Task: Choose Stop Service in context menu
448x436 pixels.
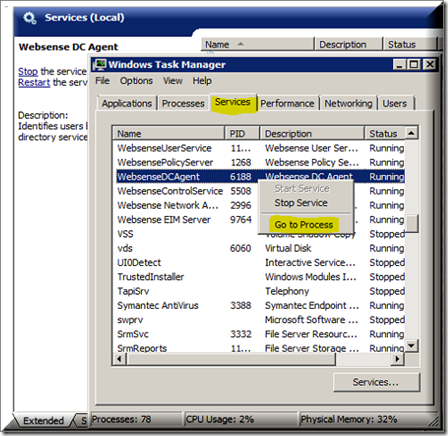Action: click(x=301, y=203)
